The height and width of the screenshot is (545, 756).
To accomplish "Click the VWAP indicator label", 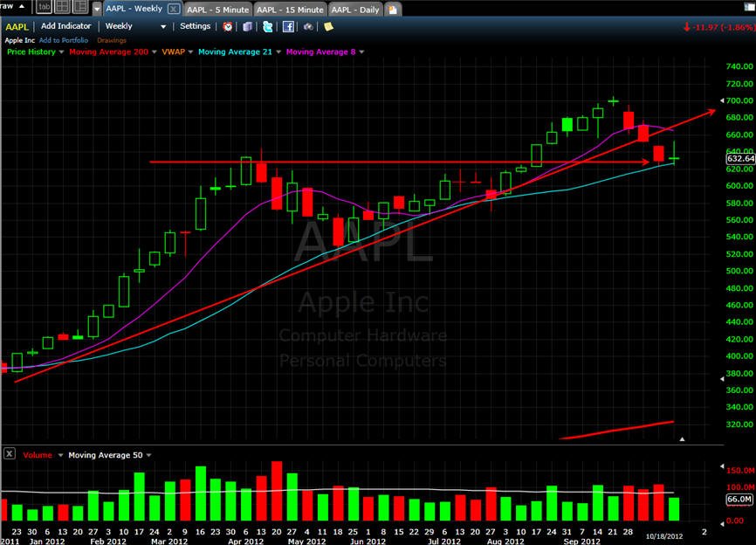I will coord(174,52).
